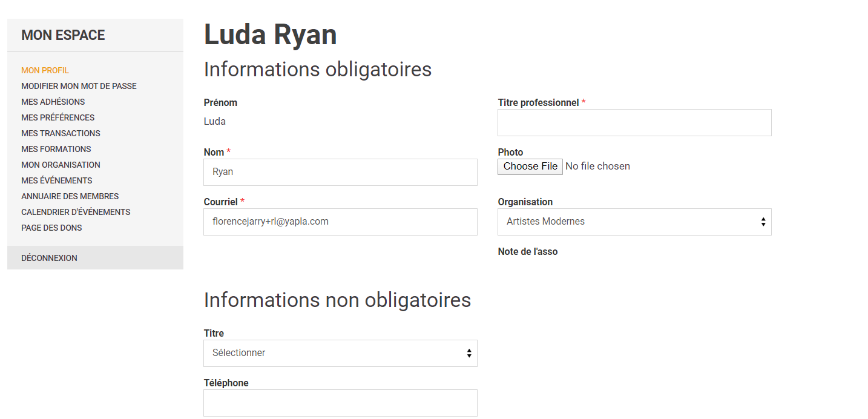The height and width of the screenshot is (419, 868).
Task: Open Calendrier d'événements
Action: tap(76, 212)
